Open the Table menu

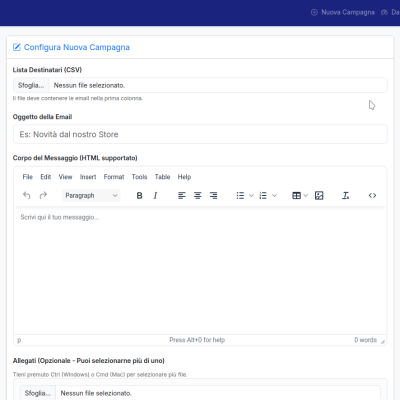click(x=162, y=177)
